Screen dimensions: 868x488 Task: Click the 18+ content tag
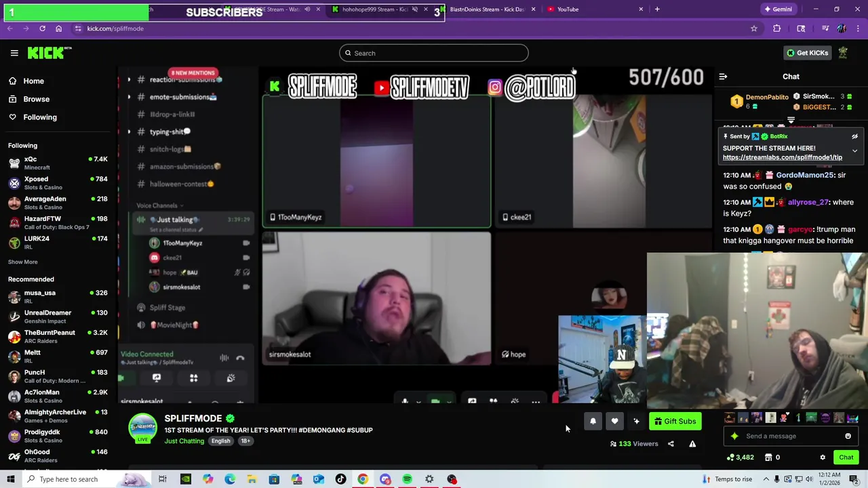tap(245, 441)
